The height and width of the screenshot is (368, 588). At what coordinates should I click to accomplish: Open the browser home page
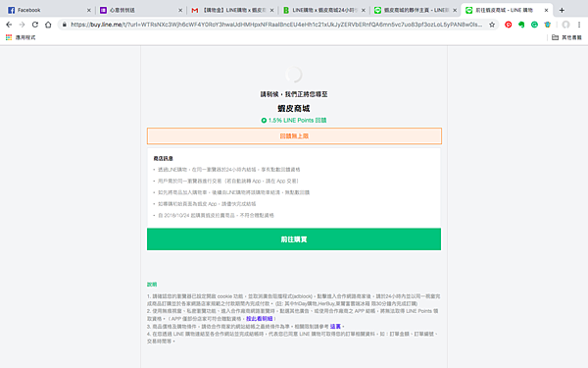48,25
